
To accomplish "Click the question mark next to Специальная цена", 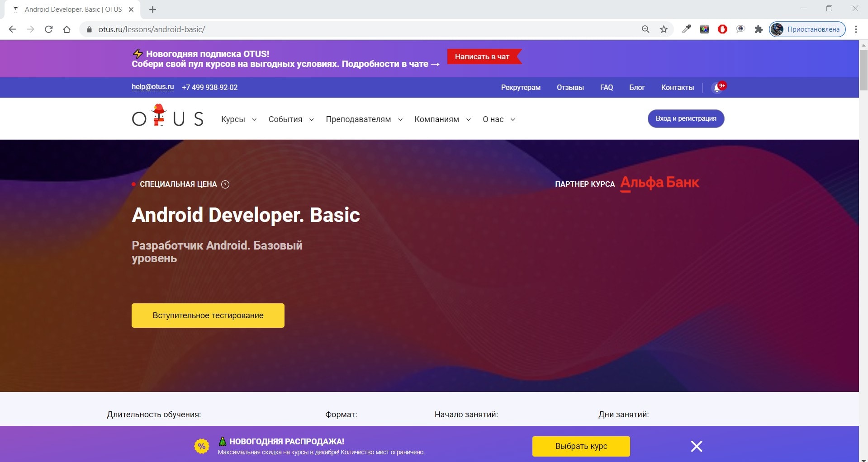I will pyautogui.click(x=225, y=184).
